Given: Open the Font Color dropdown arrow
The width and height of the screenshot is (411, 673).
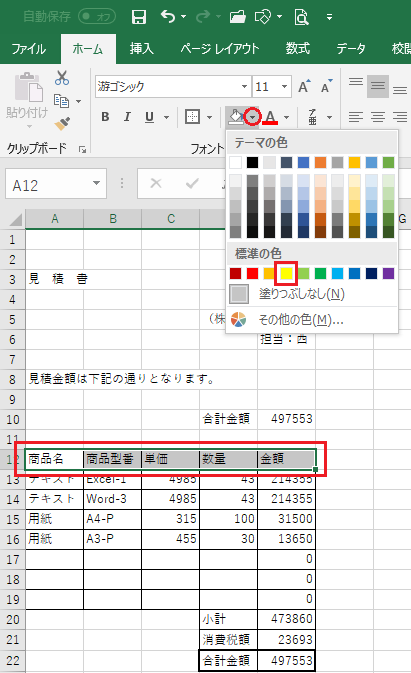Looking at the screenshot, I should [287, 117].
